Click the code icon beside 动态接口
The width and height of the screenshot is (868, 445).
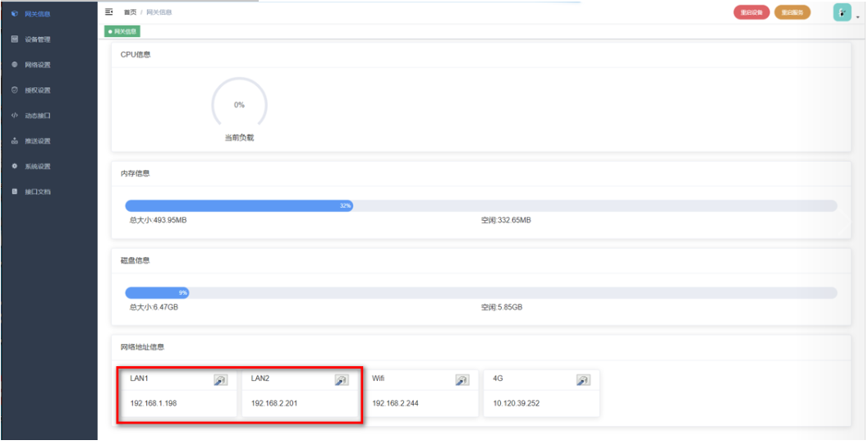tap(15, 116)
